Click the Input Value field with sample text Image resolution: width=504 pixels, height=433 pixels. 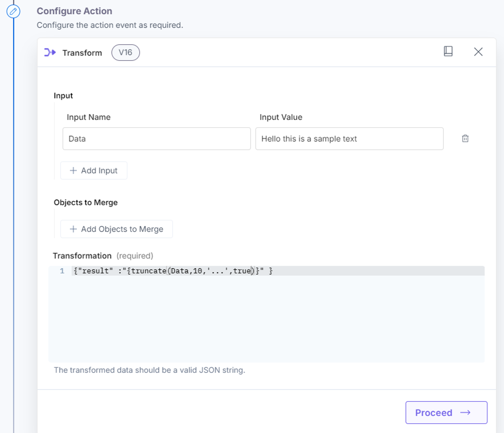pos(349,139)
